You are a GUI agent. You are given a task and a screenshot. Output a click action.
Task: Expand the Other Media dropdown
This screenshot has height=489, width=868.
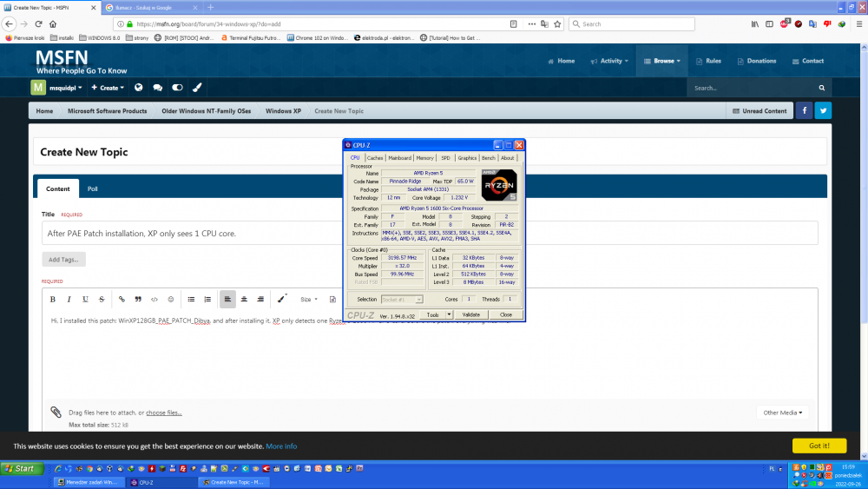(782, 413)
